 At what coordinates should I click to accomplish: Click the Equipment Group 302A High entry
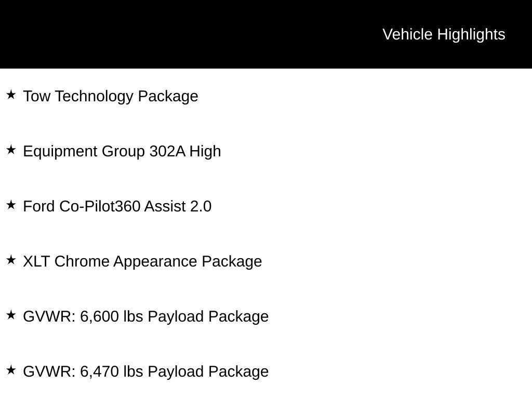(122, 151)
